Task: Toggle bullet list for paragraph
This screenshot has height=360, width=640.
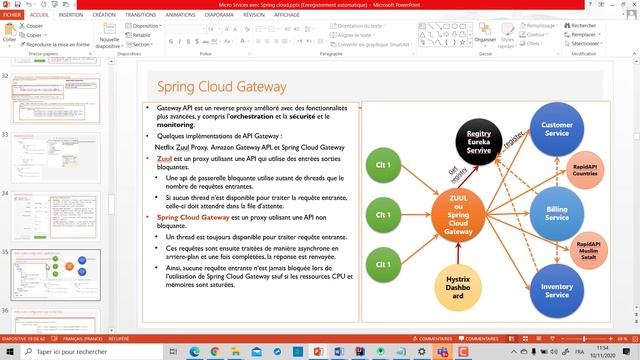Action: coord(258,29)
